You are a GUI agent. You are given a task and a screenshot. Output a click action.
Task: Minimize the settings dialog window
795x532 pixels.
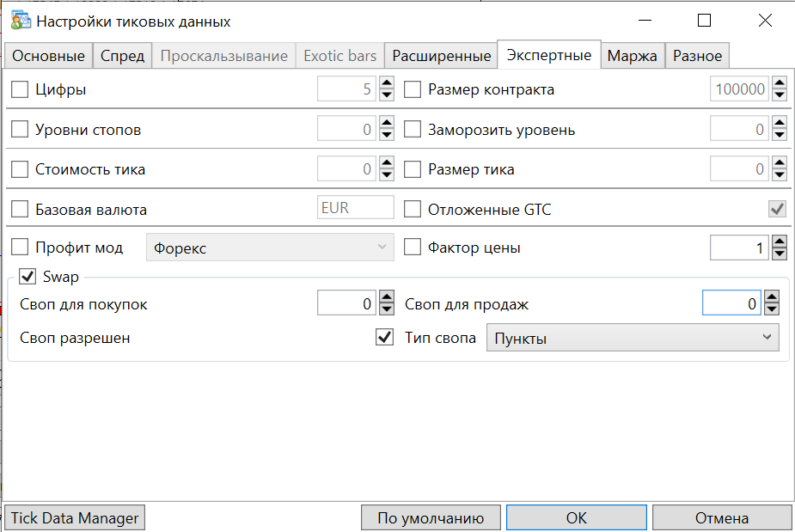tap(645, 21)
